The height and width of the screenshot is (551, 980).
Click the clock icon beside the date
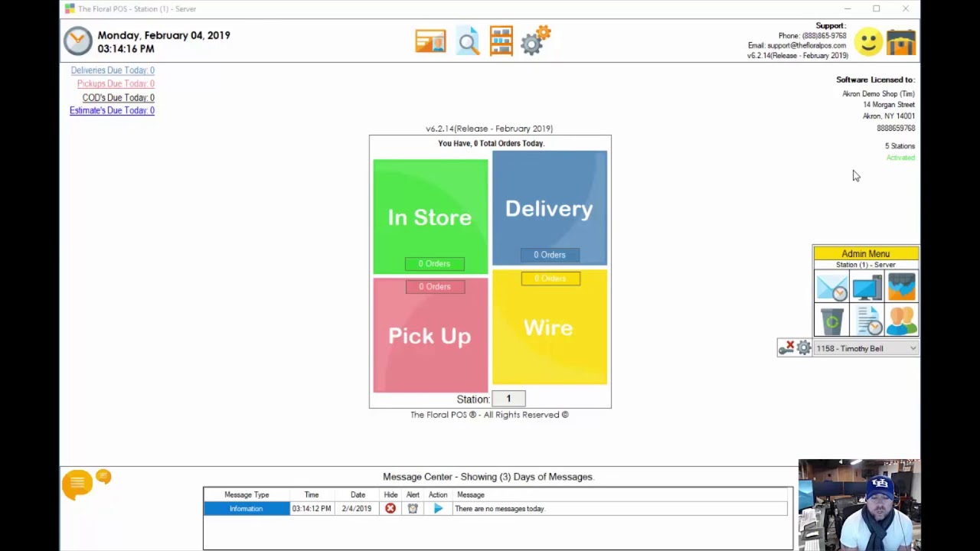click(78, 41)
